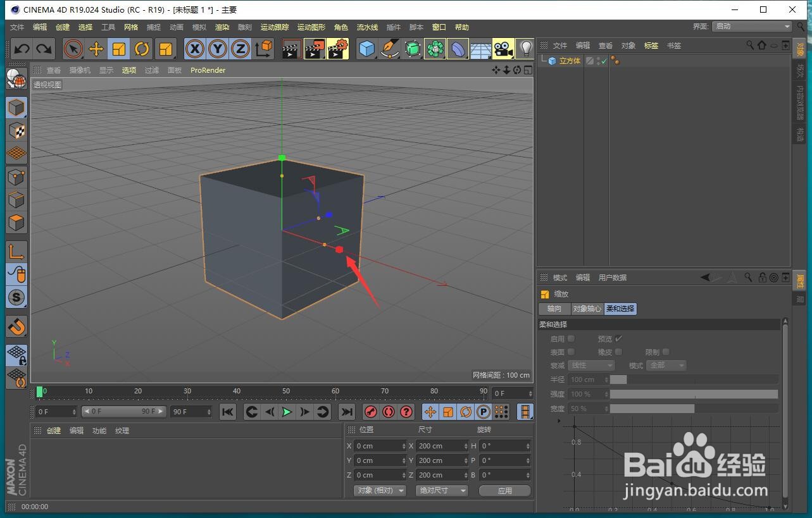
Task: Enable the 预览 checkbox in 柔和选择
Action: tap(618, 338)
